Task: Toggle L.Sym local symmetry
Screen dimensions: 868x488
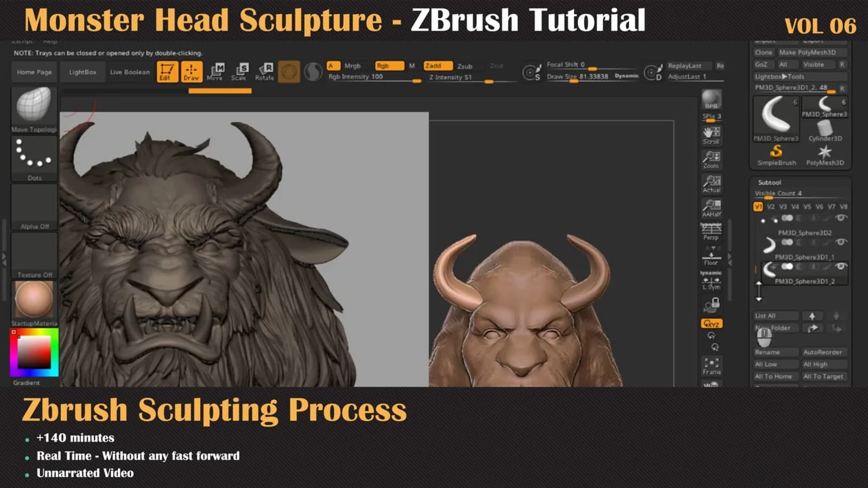Action: 711,281
